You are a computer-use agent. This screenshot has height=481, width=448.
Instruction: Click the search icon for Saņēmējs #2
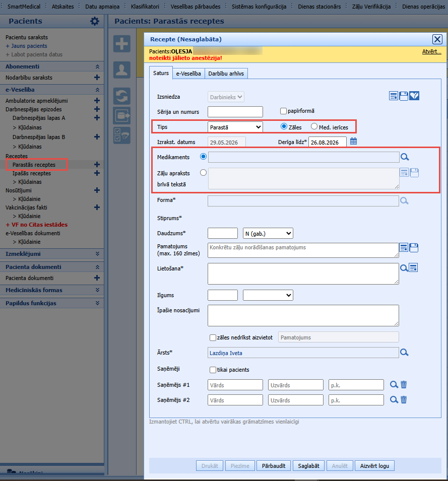point(394,399)
